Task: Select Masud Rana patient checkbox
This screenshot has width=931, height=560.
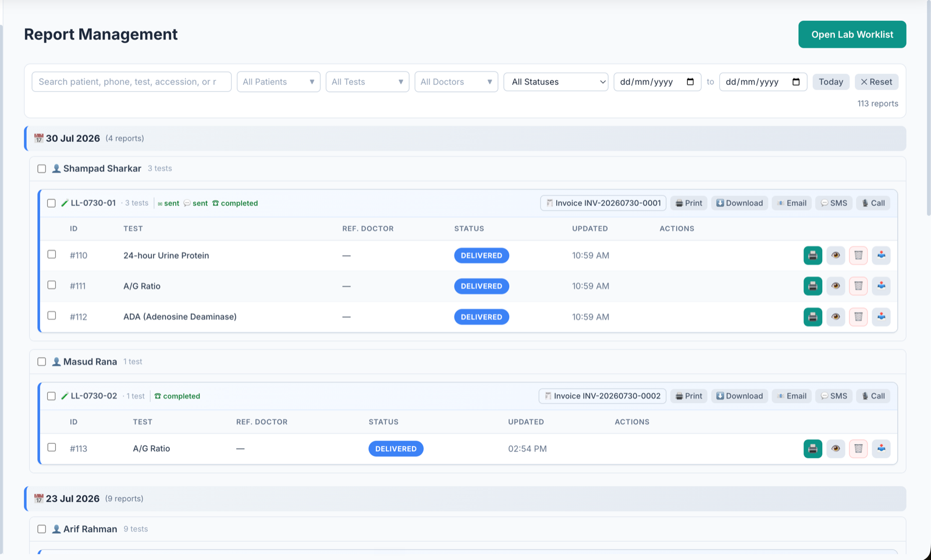Action: 42,362
